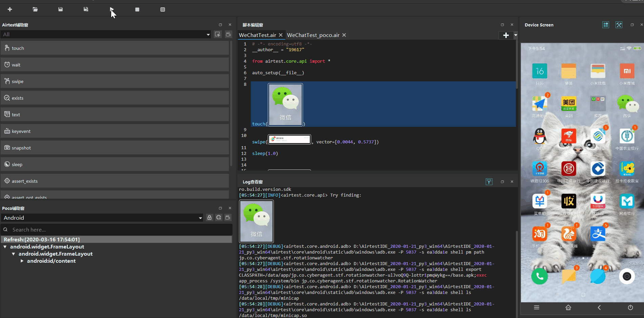644x318 pixels.
Task: Tap the Xiaomi store (MI) app icon
Action: 627,71
